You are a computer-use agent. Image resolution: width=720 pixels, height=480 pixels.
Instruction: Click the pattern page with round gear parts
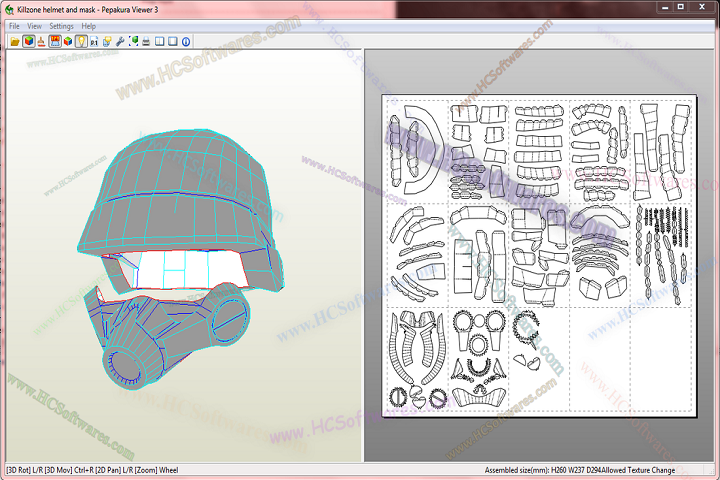[478, 359]
